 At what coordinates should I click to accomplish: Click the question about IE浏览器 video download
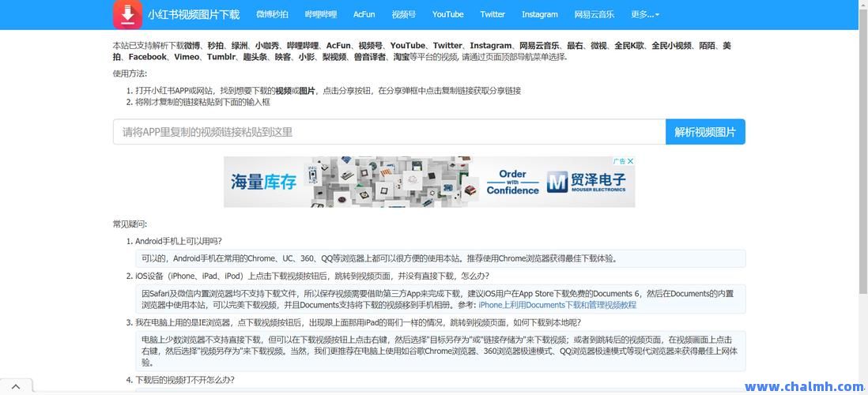(357, 322)
